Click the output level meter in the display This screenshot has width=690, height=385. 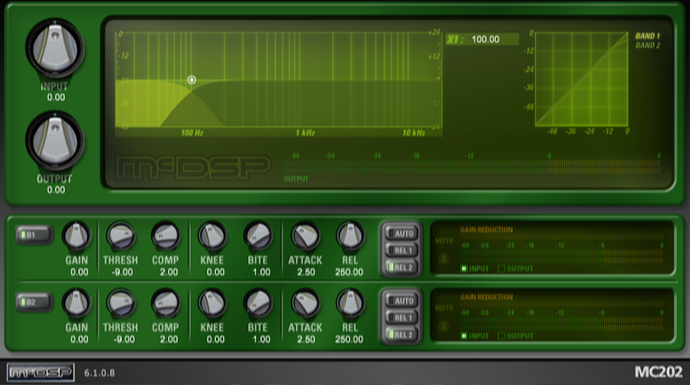click(472, 166)
